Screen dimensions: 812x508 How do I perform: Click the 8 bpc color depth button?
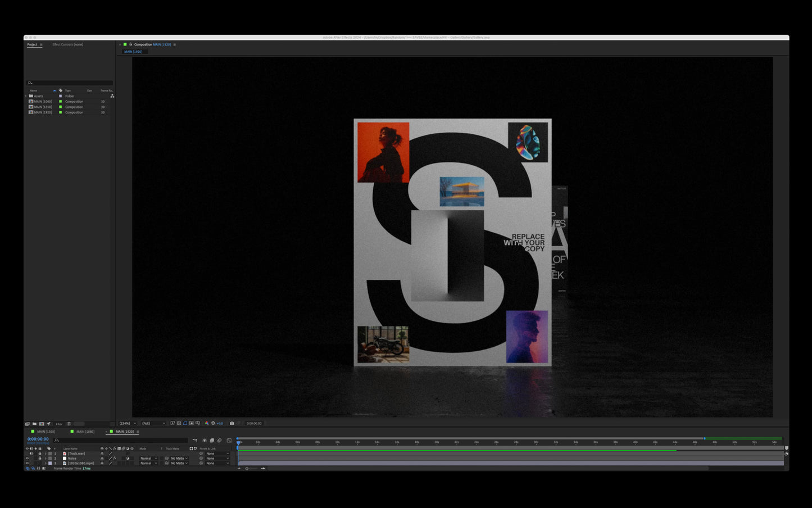coord(59,424)
